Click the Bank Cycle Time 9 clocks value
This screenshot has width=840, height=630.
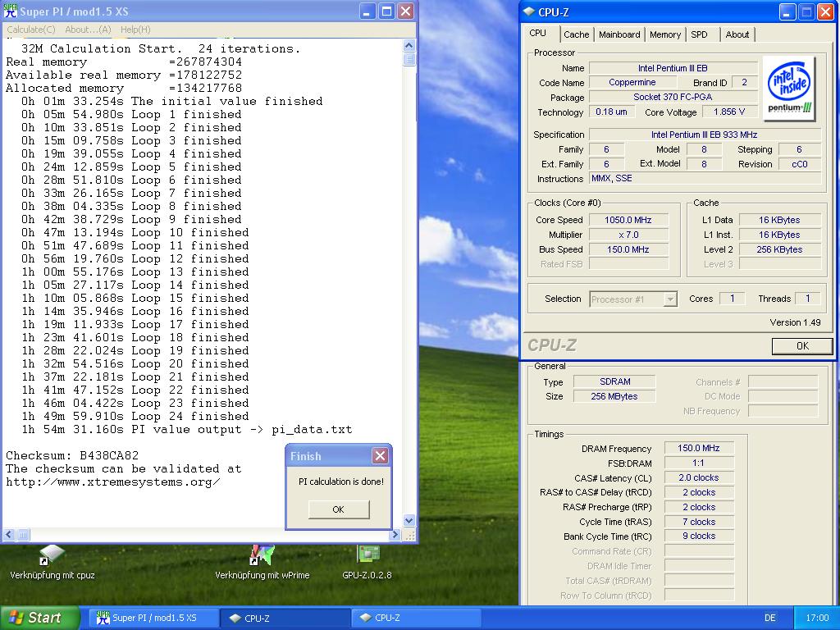tap(699, 536)
